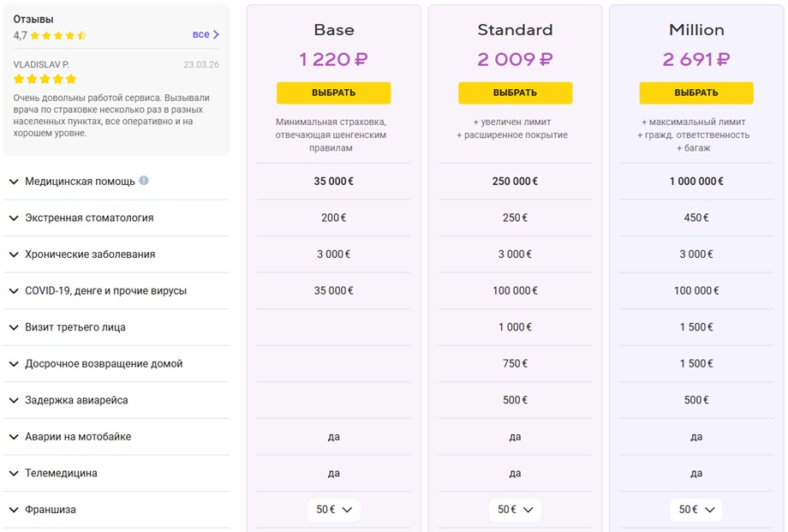Expand the Визит третьего лица row
The image size is (788, 532).
point(116,327)
